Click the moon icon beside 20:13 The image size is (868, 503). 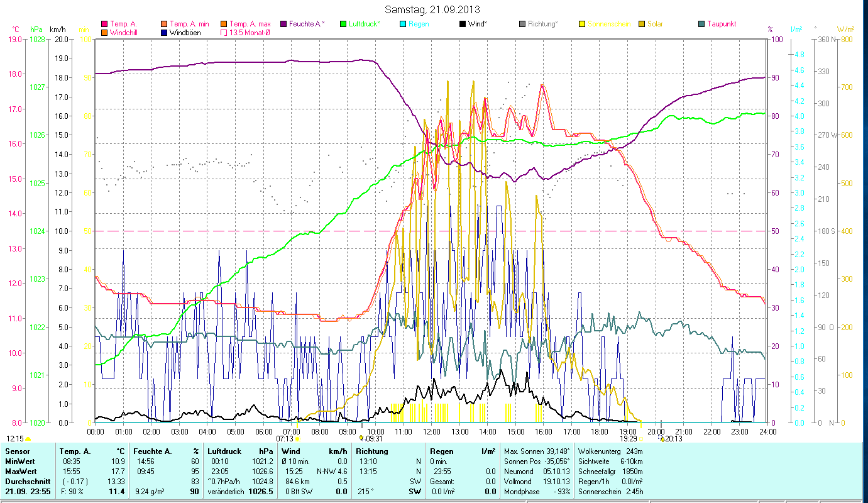[x=662, y=439]
